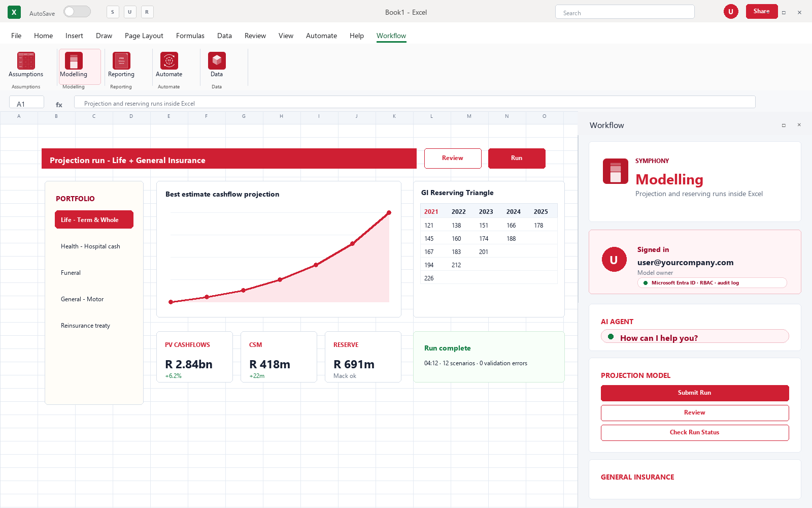Close the Workflow side pane
The width and height of the screenshot is (812, 508).
tap(799, 125)
